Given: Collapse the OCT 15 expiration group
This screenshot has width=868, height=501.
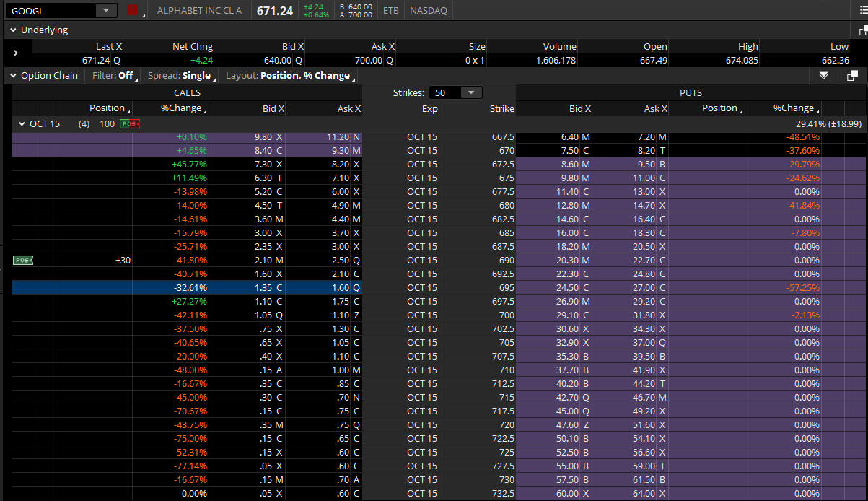Looking at the screenshot, I should (x=21, y=124).
